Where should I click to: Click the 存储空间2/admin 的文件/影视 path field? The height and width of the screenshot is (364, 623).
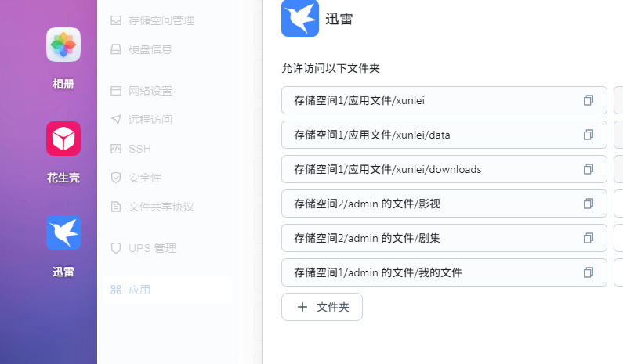[444, 204]
